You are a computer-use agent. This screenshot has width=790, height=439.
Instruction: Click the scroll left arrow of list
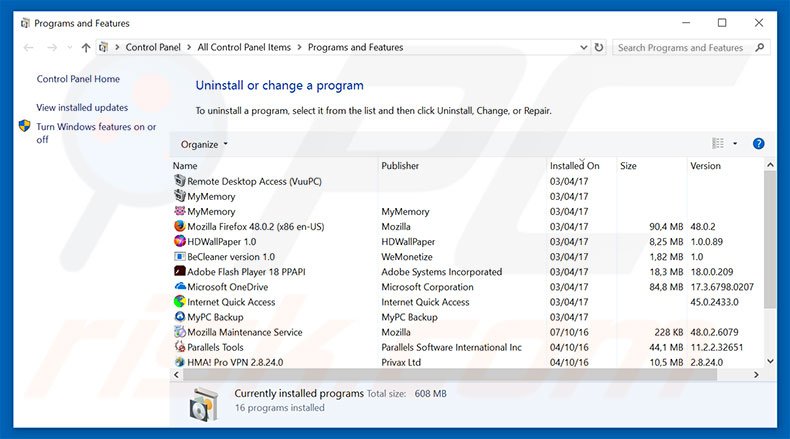[x=176, y=374]
